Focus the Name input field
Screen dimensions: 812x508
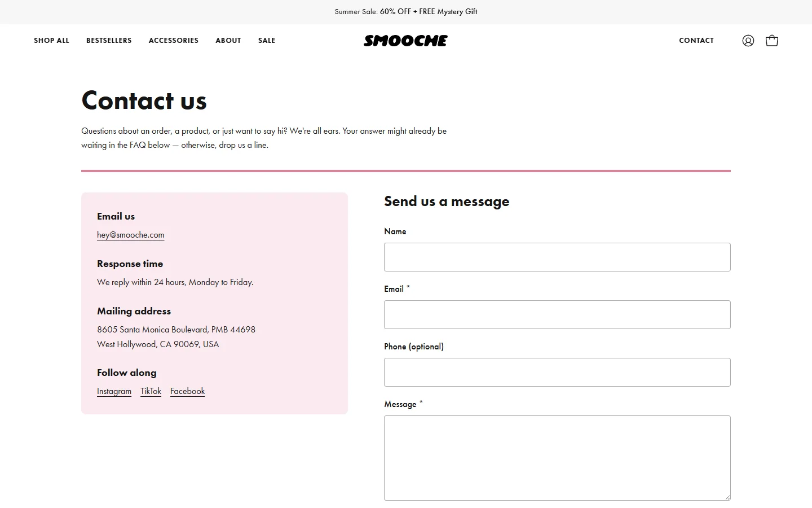coord(557,257)
